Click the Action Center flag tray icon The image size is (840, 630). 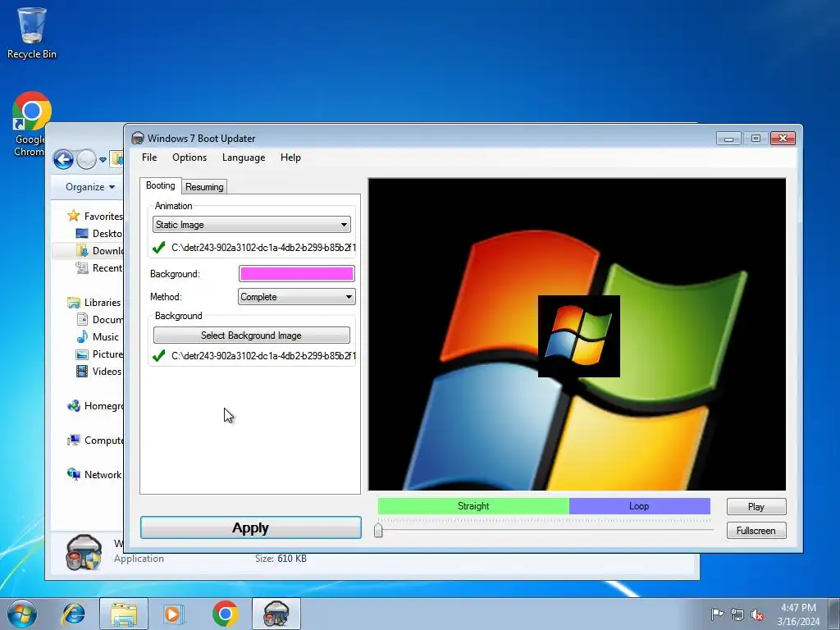[x=717, y=614]
